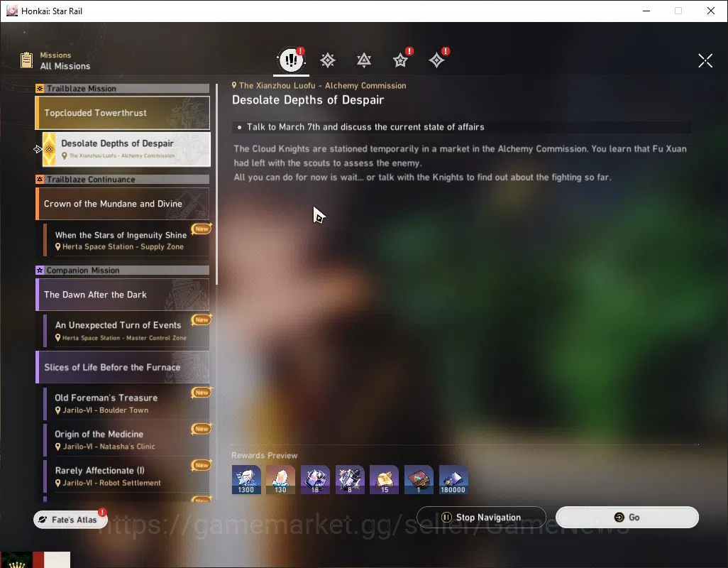The height and width of the screenshot is (568, 728).
Task: Switch to the Trailblaze Mission filter tab
Action: tap(328, 60)
